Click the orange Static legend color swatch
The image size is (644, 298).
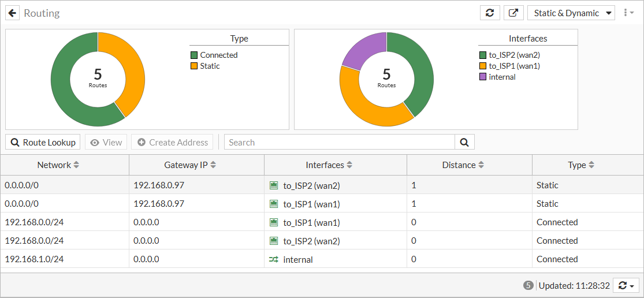pos(194,66)
